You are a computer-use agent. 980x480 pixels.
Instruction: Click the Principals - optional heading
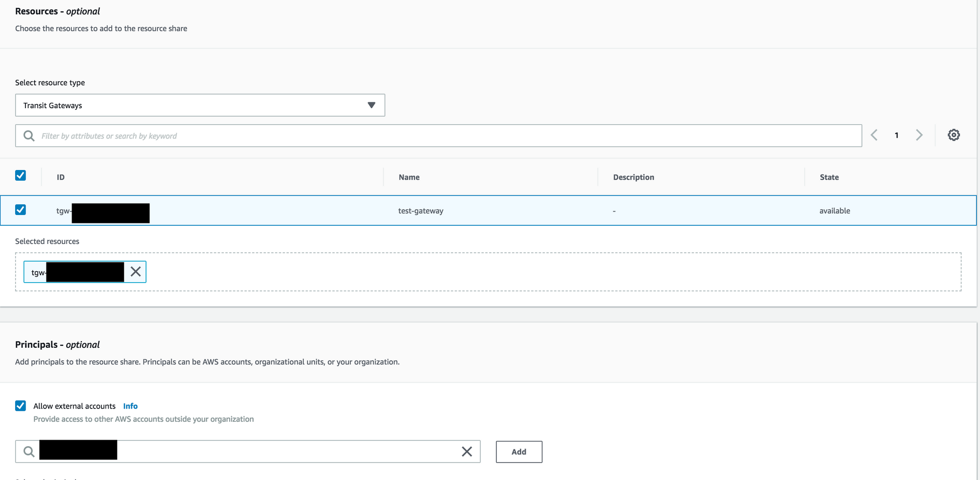(x=57, y=345)
